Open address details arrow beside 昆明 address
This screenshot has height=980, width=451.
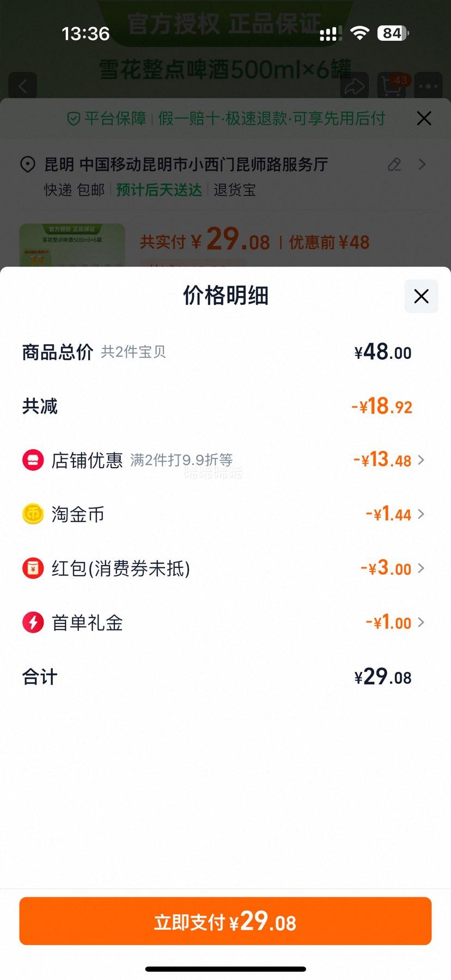coord(422,164)
